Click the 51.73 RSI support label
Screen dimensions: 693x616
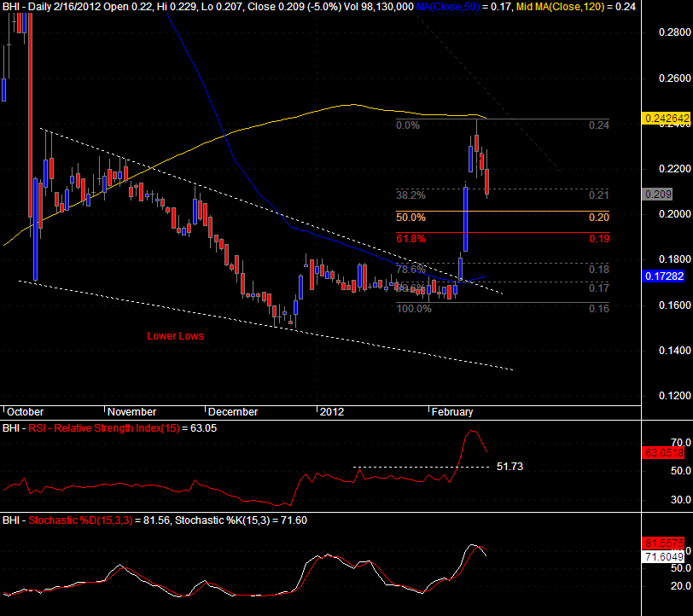(510, 466)
